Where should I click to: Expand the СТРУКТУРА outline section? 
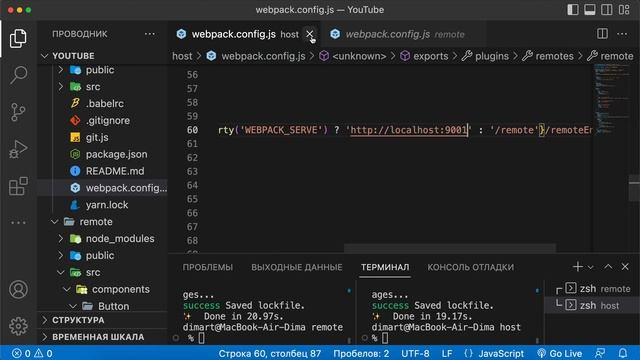tap(78, 320)
